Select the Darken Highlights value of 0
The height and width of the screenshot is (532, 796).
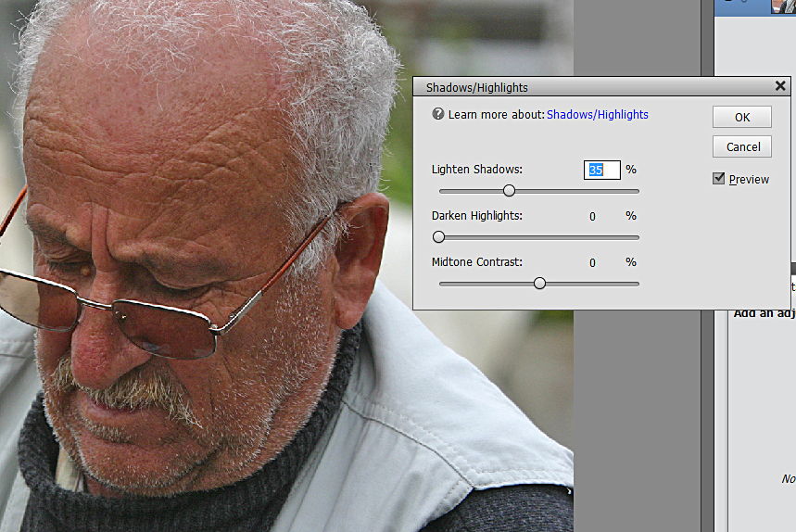(x=592, y=217)
